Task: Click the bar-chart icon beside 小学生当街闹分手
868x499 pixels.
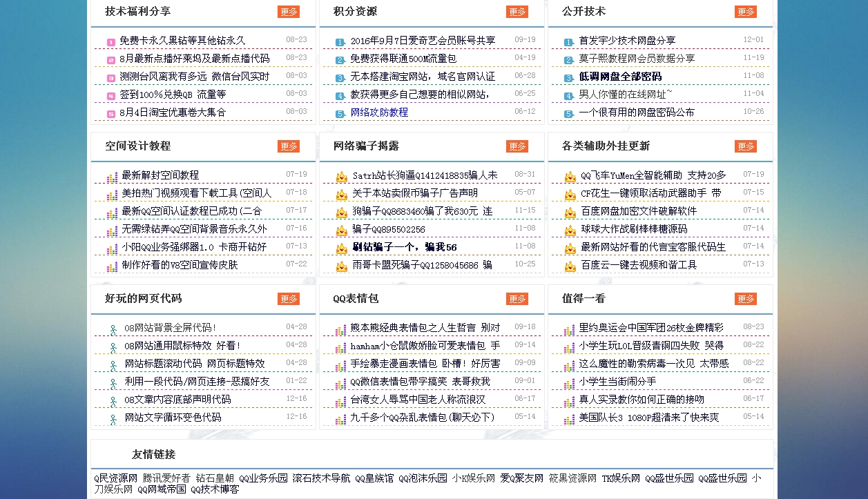Action: [x=569, y=383]
